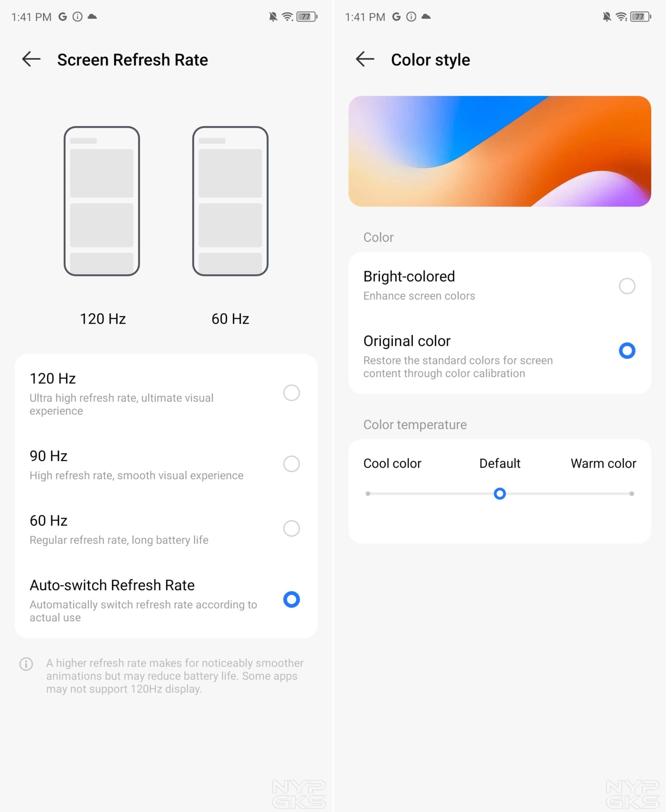Screen dimensions: 666x812
Task: Tap the colorful wave preview image
Action: [x=499, y=151]
